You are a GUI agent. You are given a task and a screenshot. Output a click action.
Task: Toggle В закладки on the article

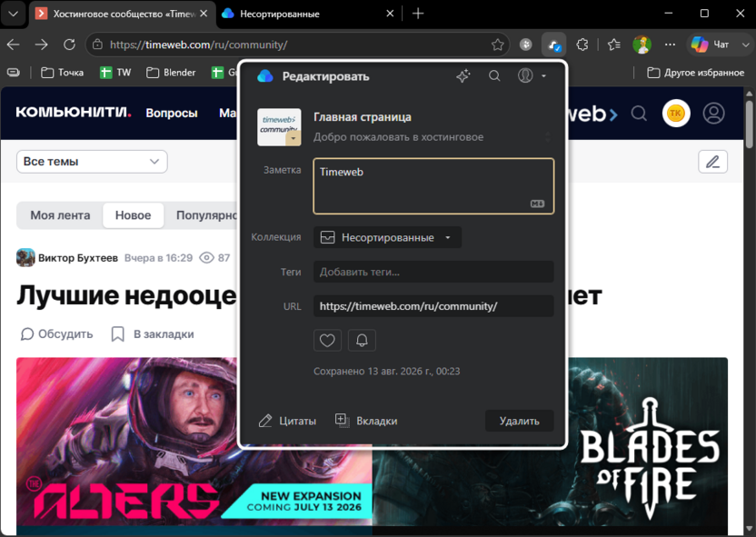point(153,334)
